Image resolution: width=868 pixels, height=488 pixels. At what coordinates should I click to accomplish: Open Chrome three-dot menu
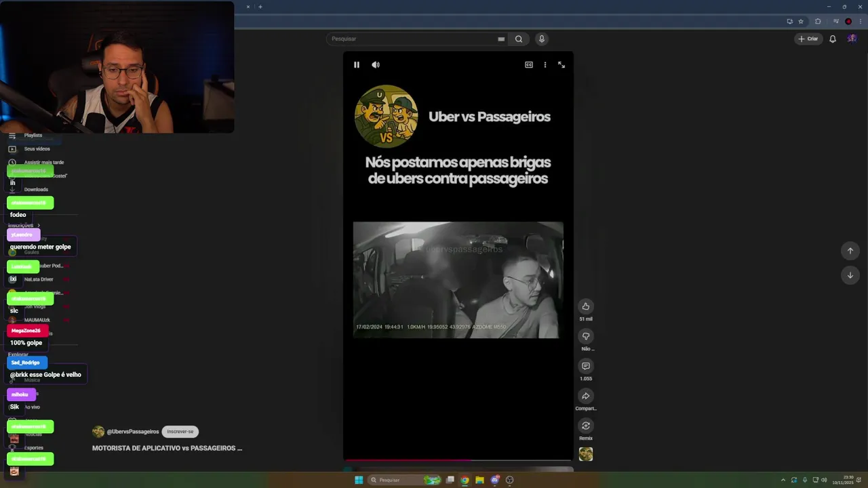860,21
